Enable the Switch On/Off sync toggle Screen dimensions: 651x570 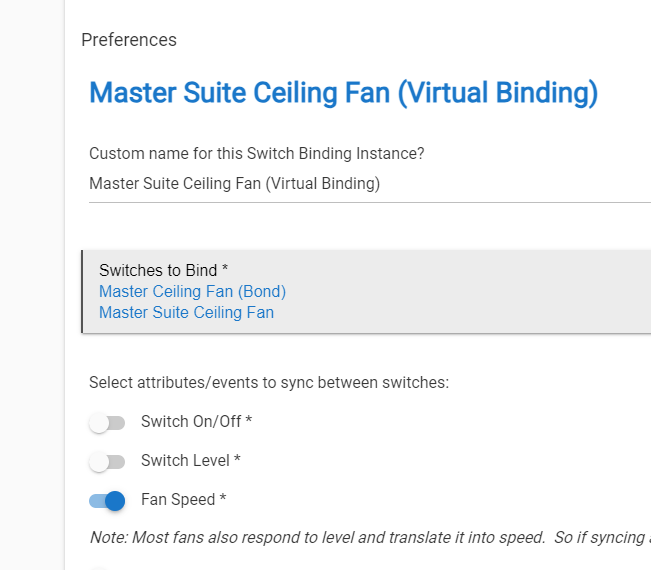click(x=107, y=423)
